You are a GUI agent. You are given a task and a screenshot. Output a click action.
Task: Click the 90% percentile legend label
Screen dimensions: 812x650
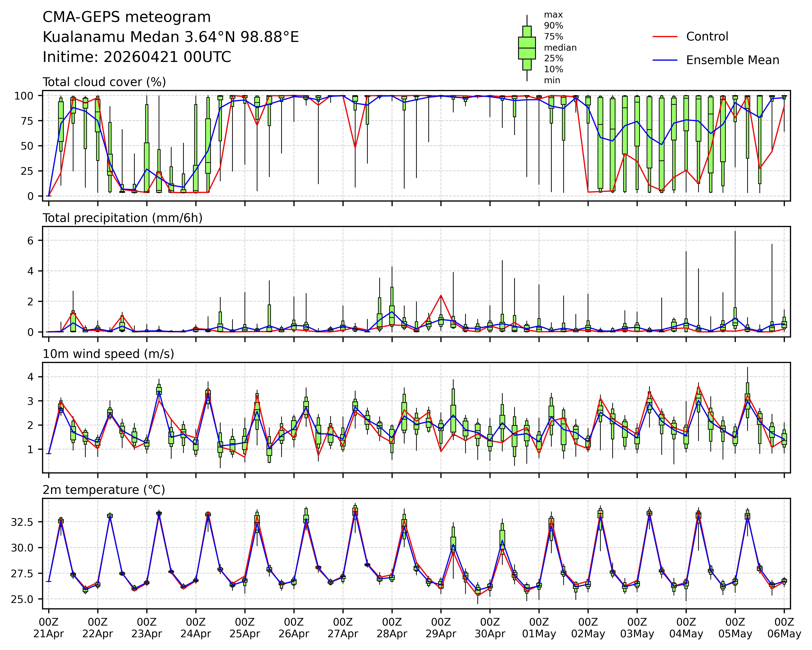click(x=553, y=26)
